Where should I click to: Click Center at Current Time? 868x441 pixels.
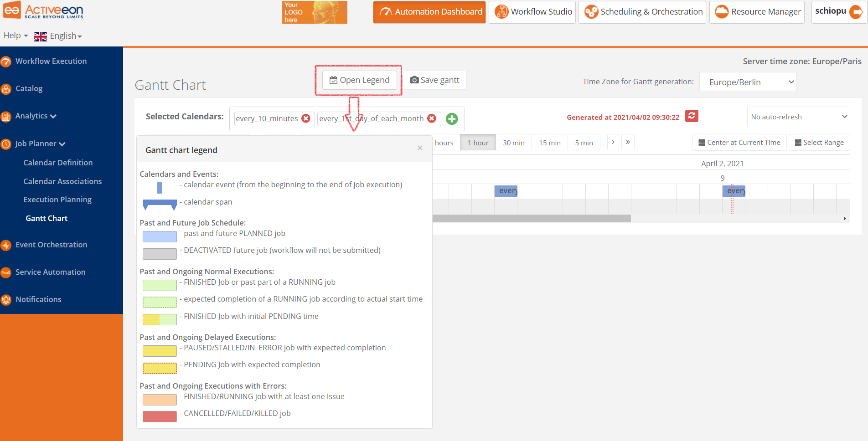[739, 143]
